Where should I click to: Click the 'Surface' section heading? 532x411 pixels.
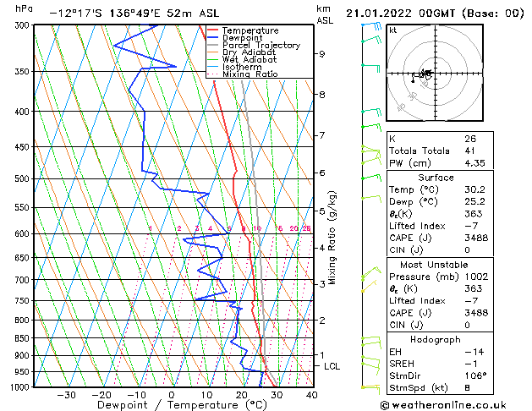click(436, 178)
